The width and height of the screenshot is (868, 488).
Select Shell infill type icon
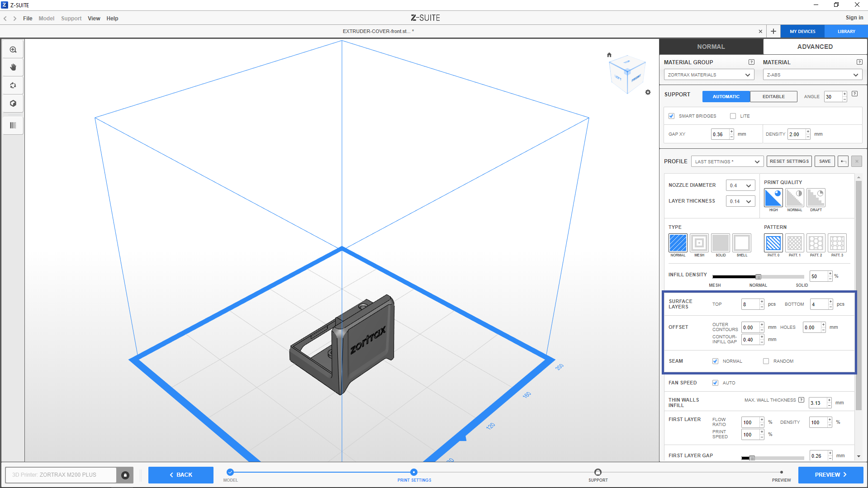click(x=741, y=243)
